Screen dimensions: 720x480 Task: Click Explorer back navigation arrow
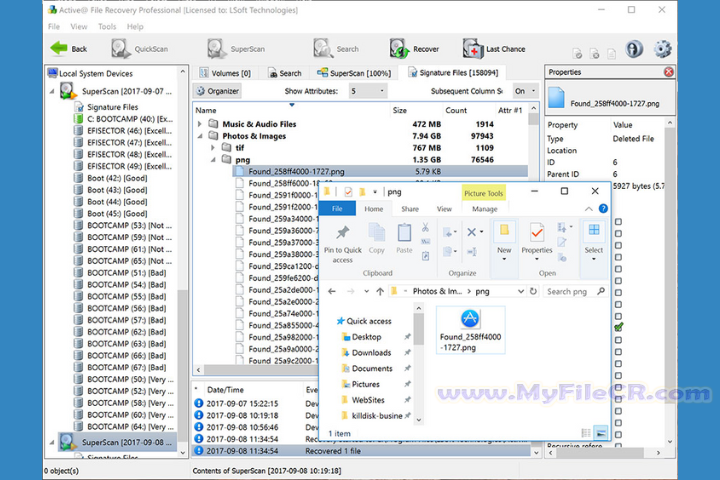point(332,291)
